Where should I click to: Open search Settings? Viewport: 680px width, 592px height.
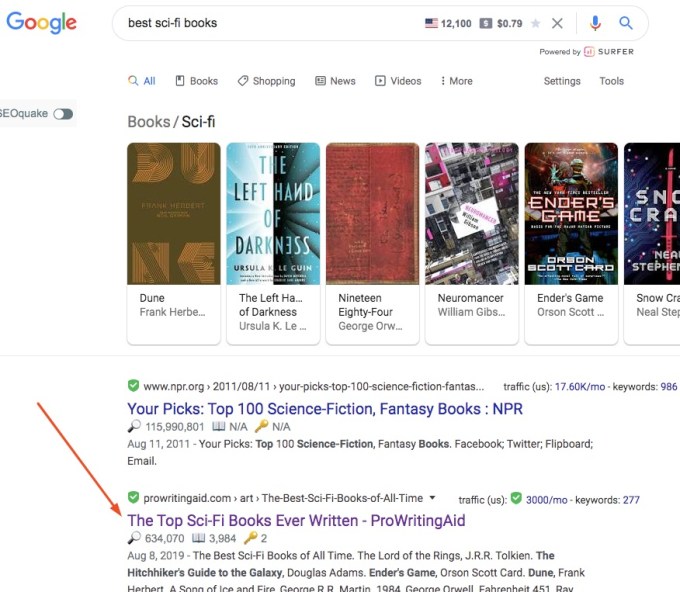[562, 81]
